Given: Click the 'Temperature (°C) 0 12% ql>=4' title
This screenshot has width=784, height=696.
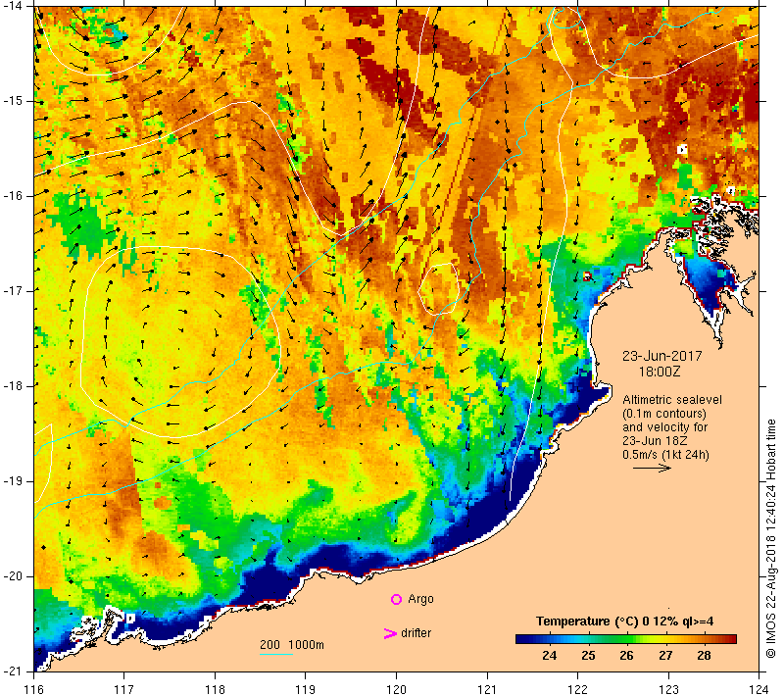Looking at the screenshot, I should pyautogui.click(x=624, y=621).
